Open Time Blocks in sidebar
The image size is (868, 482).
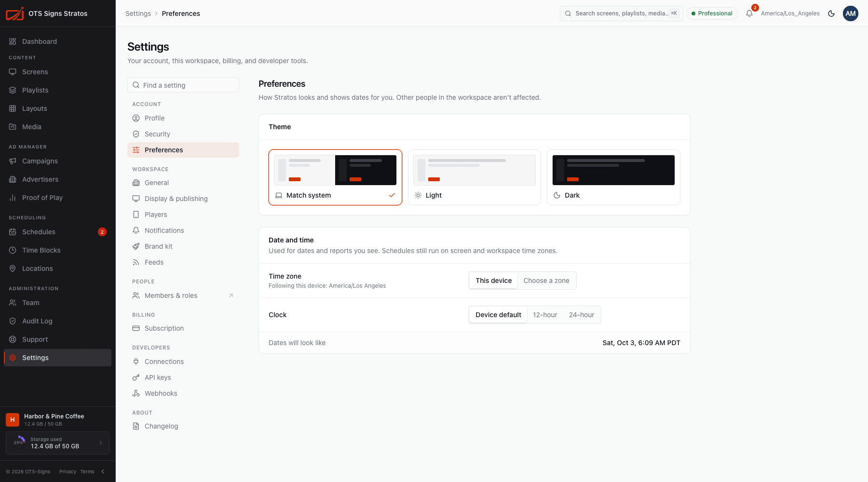pyautogui.click(x=57, y=250)
